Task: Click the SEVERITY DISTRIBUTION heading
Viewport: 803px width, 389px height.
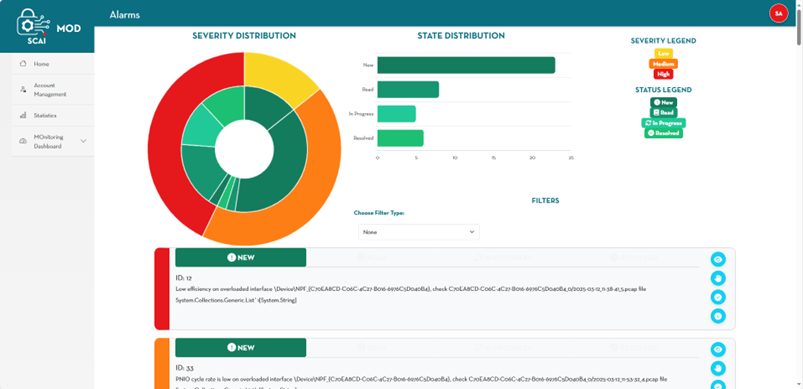Action: [x=244, y=36]
